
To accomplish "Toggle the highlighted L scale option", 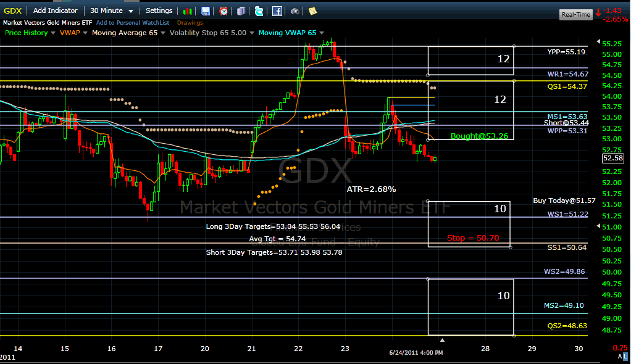I will [625, 357].
